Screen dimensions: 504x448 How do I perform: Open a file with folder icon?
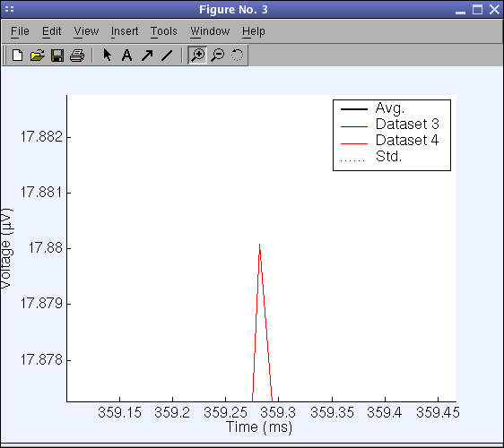[x=38, y=56]
